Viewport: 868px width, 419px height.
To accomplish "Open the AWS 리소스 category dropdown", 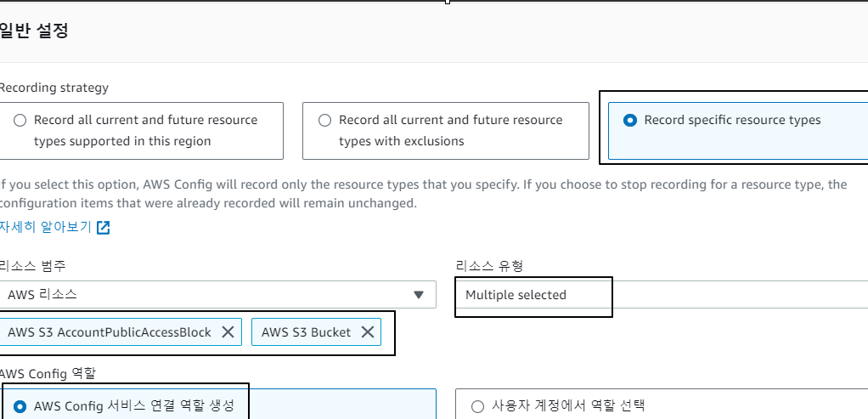I will (x=217, y=295).
